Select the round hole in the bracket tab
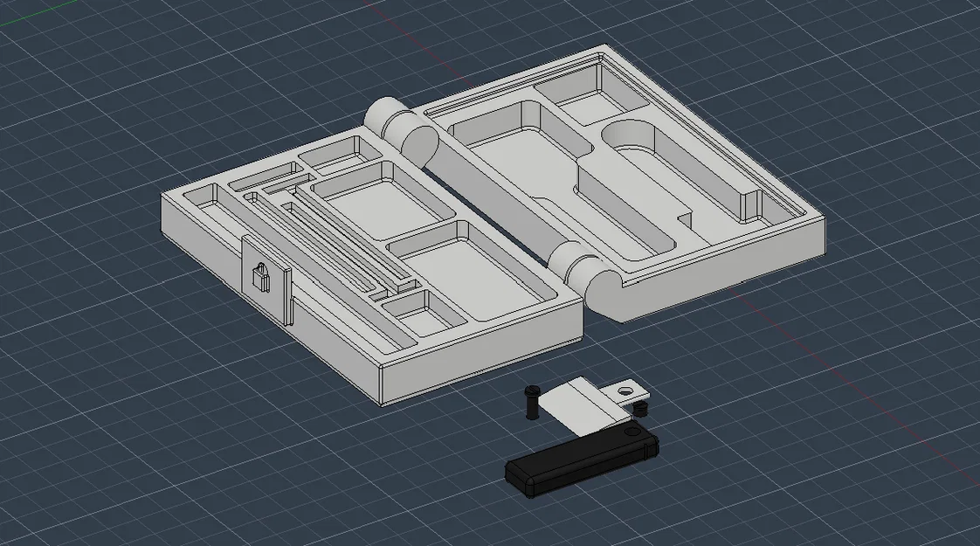This screenshot has width=980, height=546. 624,390
